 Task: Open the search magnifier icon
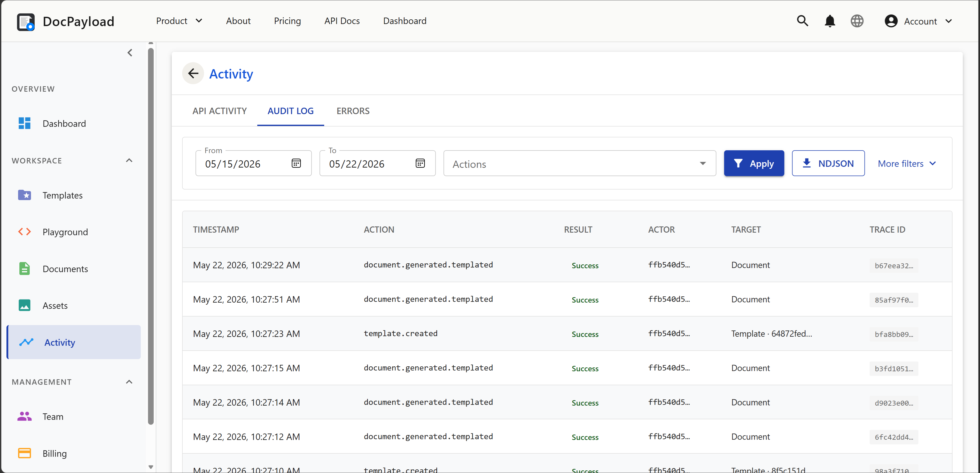(x=802, y=21)
